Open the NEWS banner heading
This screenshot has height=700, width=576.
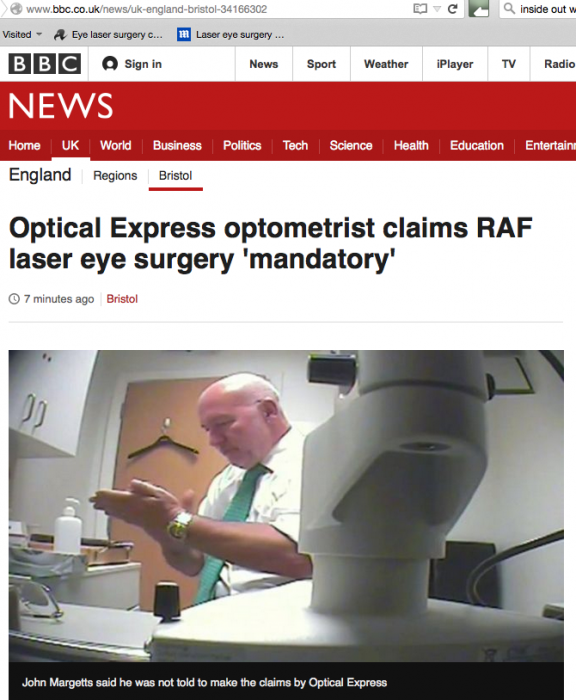coord(61,106)
